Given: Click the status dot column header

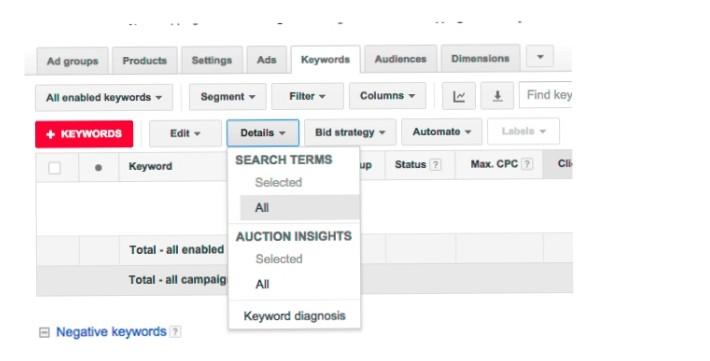Looking at the screenshot, I should pyautogui.click(x=98, y=167).
